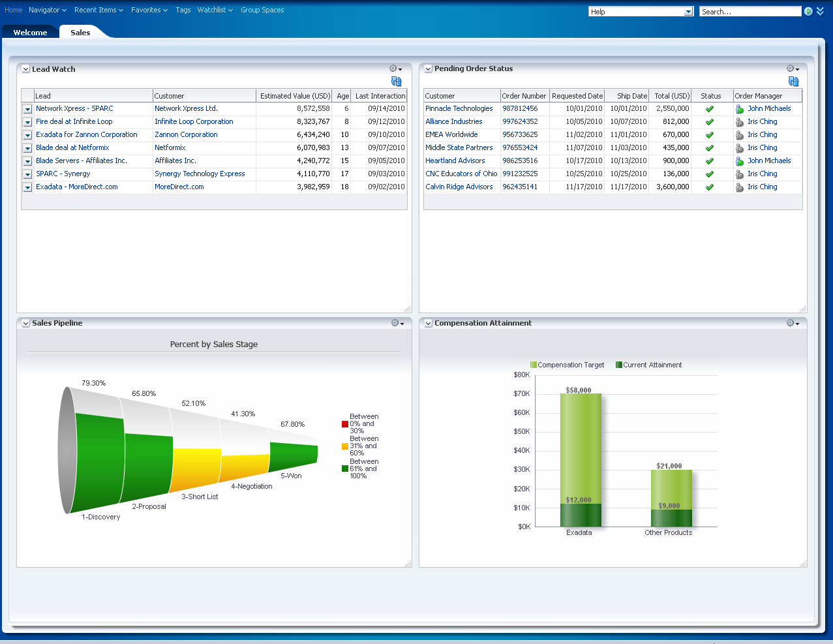This screenshot has width=833, height=644.
Task: Open order number 987812456 link
Action: pyautogui.click(x=520, y=108)
